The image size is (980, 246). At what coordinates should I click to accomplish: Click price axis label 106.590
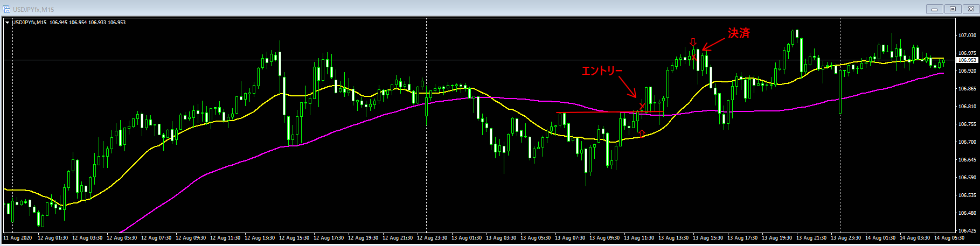pyautogui.click(x=967, y=178)
